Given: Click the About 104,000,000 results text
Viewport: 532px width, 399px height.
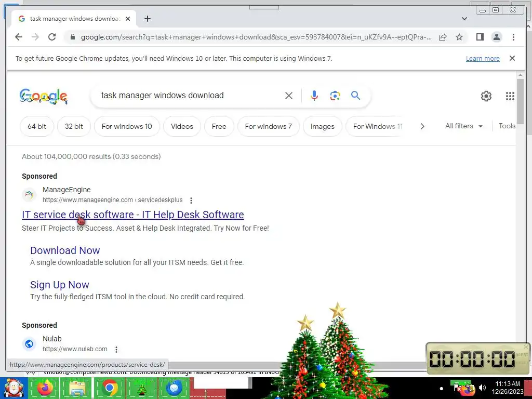Looking at the screenshot, I should [91, 156].
